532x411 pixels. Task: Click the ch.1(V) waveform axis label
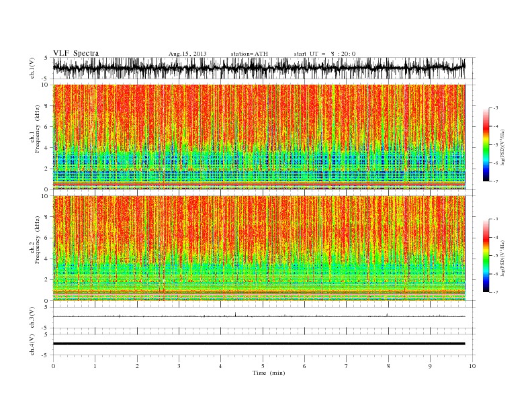click(32, 68)
